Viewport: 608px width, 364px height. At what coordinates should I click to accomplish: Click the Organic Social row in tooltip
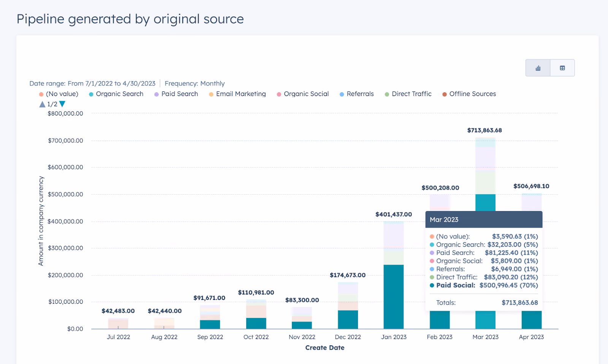click(x=484, y=261)
